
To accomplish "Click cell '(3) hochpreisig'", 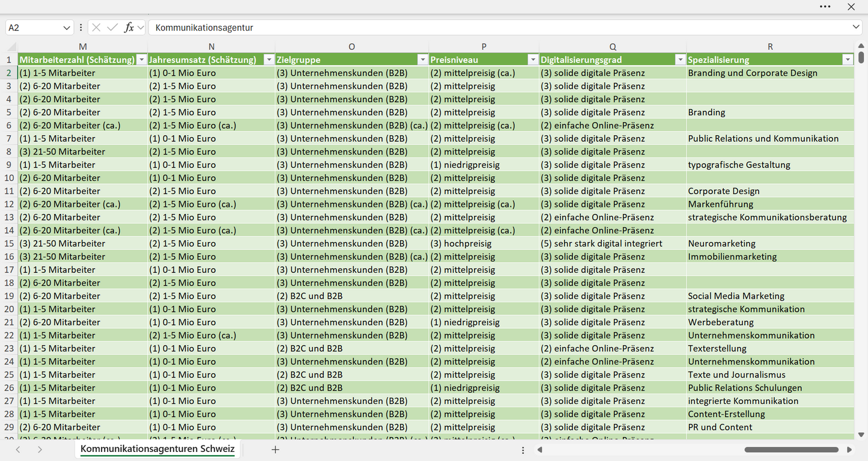I will pos(484,243).
